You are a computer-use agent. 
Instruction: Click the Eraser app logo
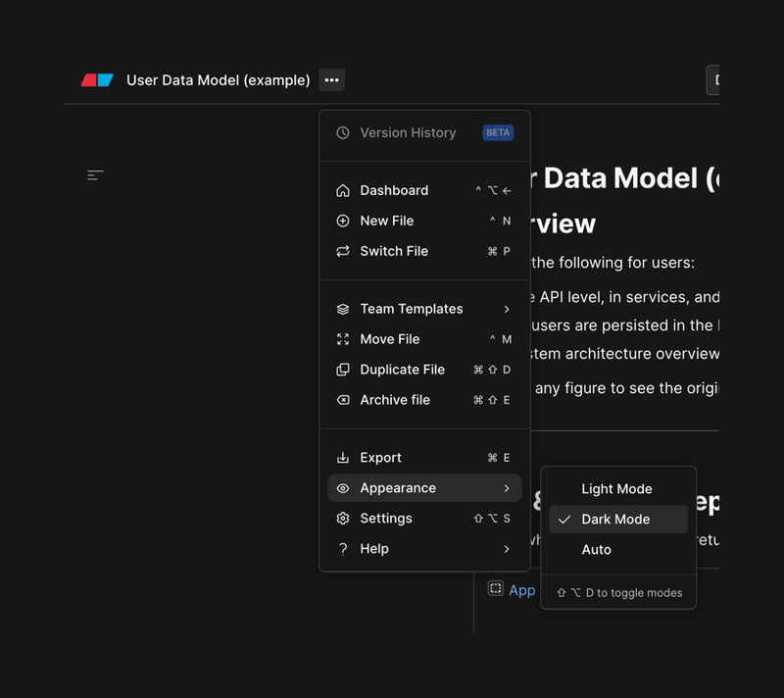(x=97, y=79)
